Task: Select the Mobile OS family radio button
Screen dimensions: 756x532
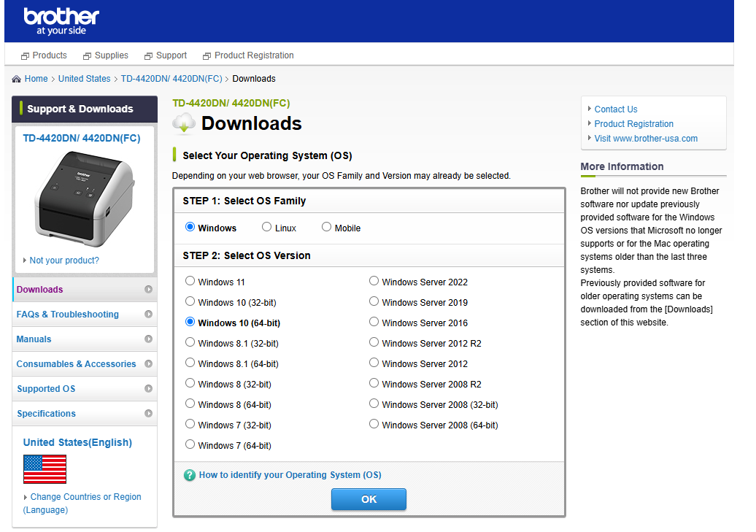Action: click(x=326, y=227)
